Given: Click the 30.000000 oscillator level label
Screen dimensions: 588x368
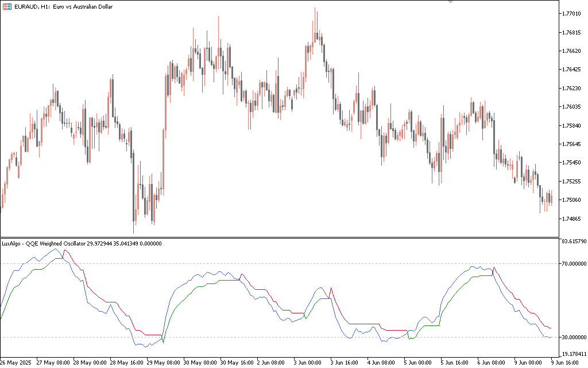Looking at the screenshot, I should point(572,337).
